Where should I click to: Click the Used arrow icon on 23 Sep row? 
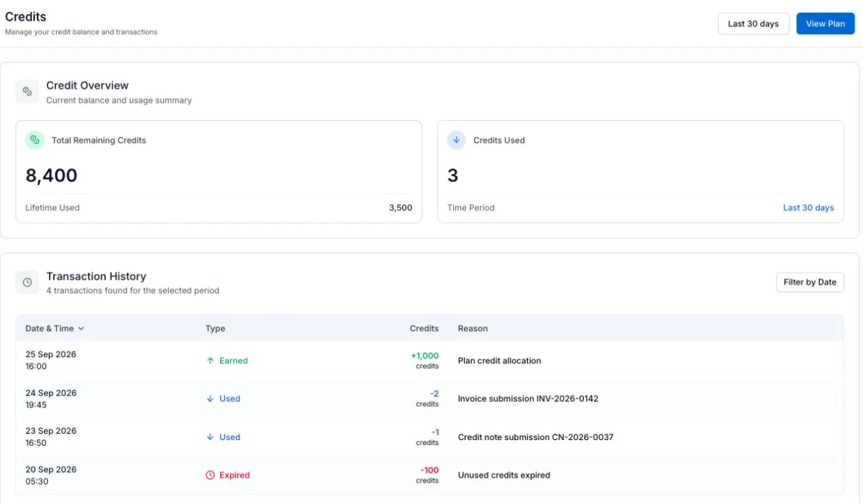[x=210, y=437]
